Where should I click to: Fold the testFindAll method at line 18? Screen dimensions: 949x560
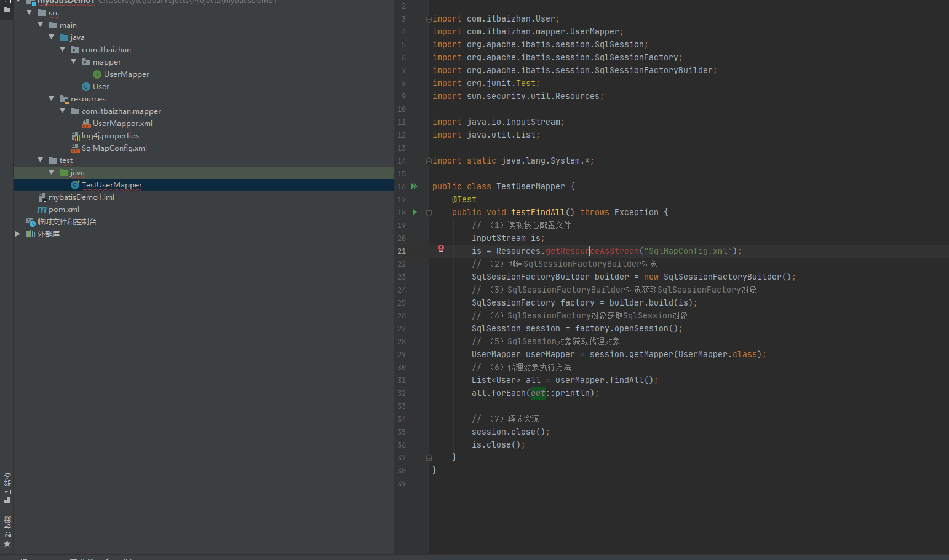point(429,213)
